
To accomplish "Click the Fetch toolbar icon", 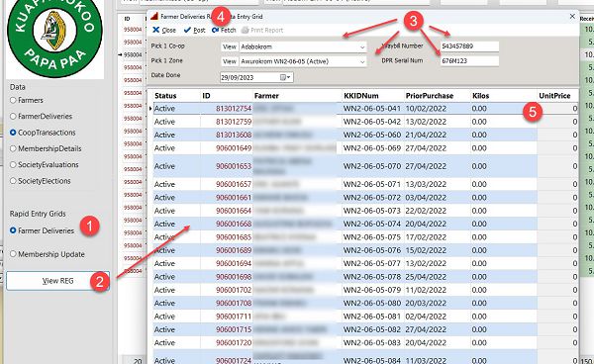I will coord(216,30).
